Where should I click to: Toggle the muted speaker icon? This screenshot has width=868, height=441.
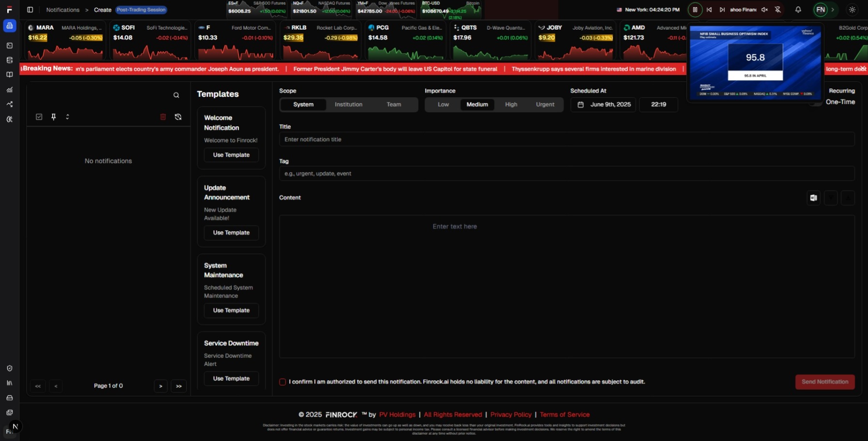click(765, 10)
